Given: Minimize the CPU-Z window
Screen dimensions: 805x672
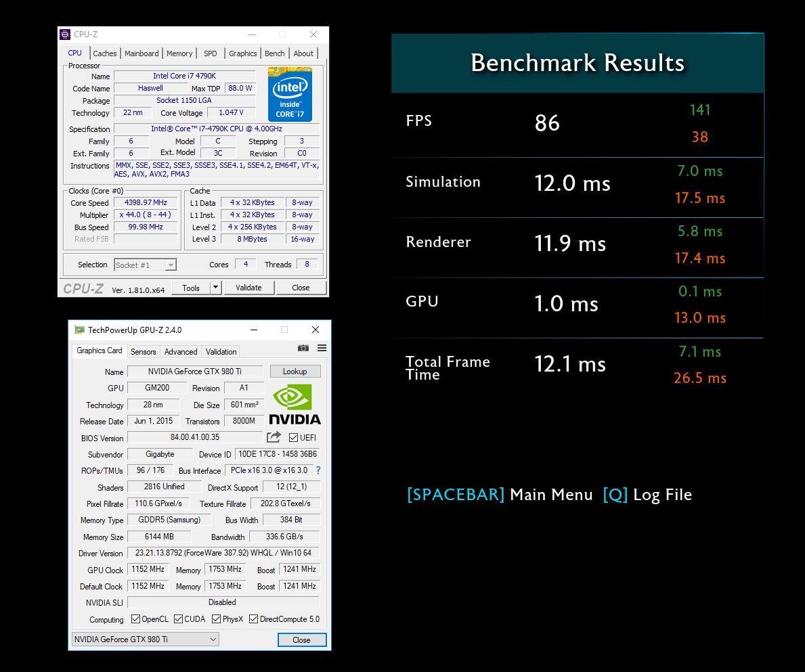Looking at the screenshot, I should [x=252, y=35].
